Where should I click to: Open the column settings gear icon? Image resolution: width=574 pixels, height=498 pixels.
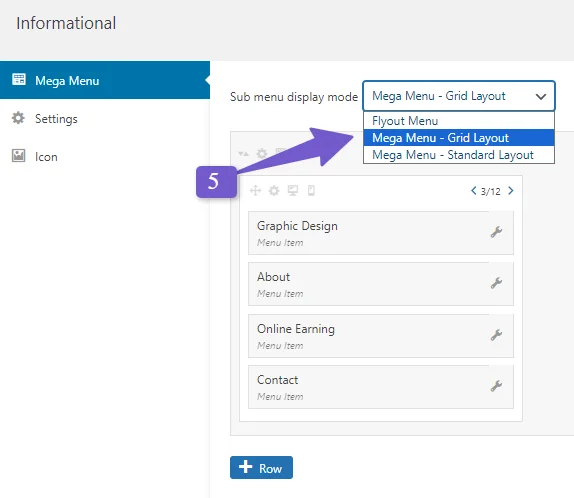tap(274, 190)
